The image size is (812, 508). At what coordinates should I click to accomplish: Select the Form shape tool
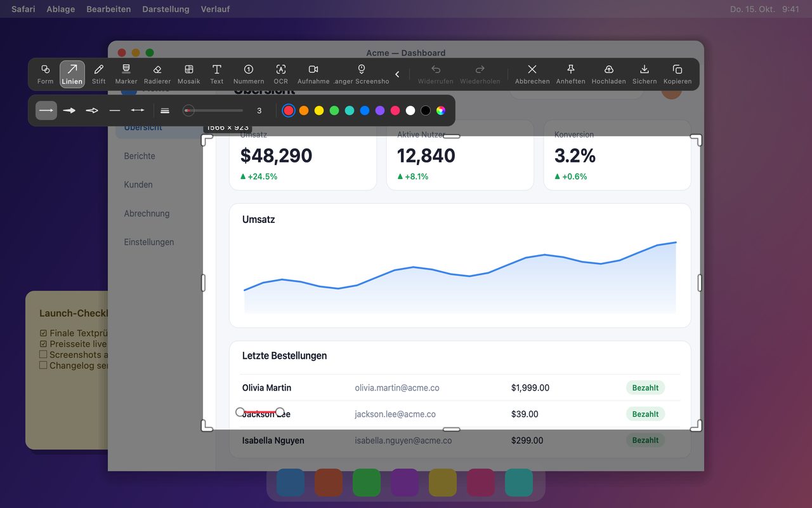[45, 74]
